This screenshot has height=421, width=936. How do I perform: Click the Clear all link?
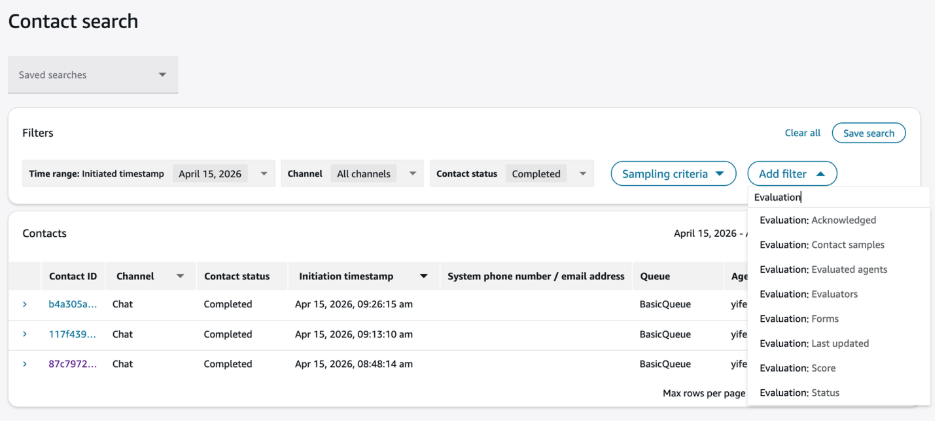(x=802, y=133)
